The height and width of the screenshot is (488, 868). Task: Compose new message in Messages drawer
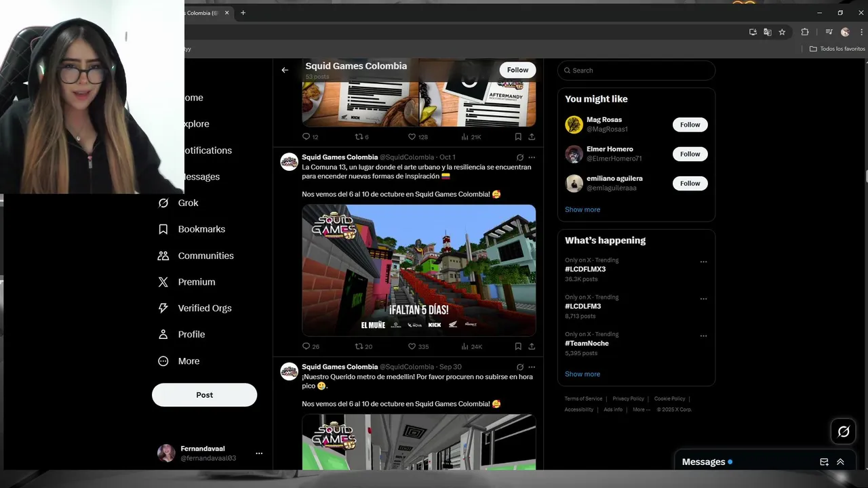click(x=824, y=462)
